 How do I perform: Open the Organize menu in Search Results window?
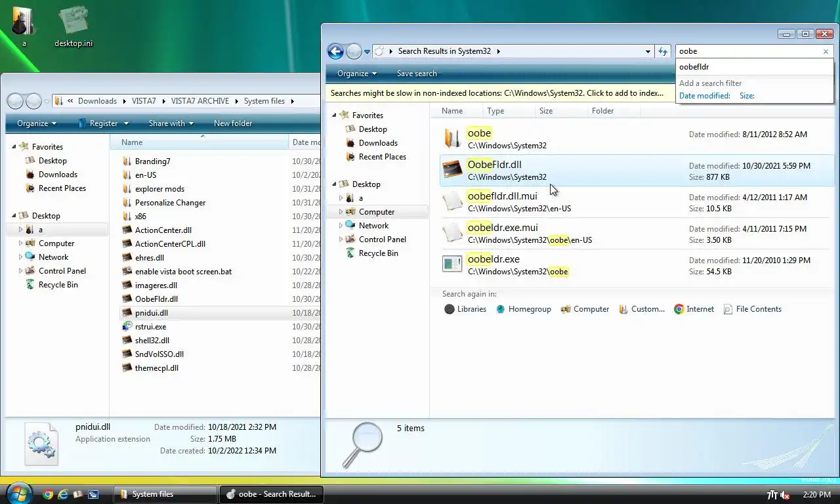tap(357, 73)
